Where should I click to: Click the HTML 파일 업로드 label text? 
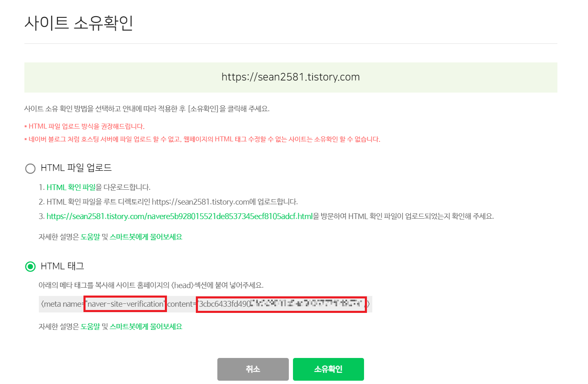(76, 168)
